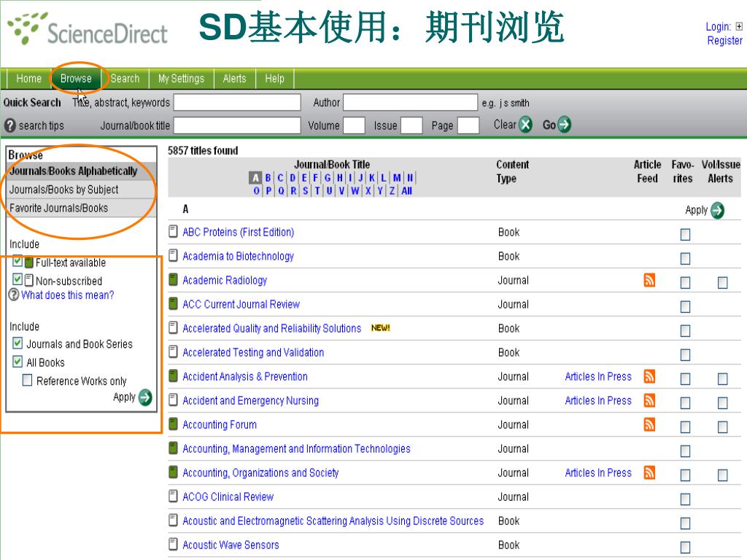
Task: Open Articles In Press for Accident Analysis & Prevention
Action: point(598,377)
